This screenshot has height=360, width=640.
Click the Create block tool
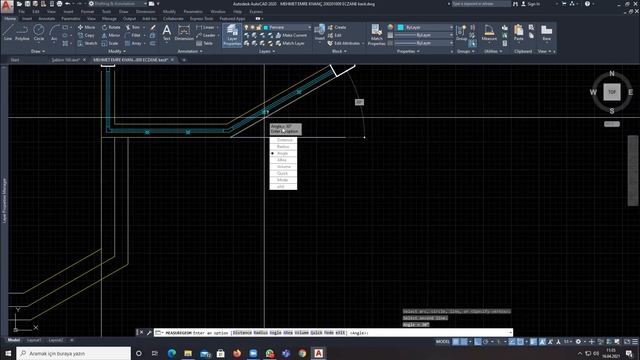[337, 27]
